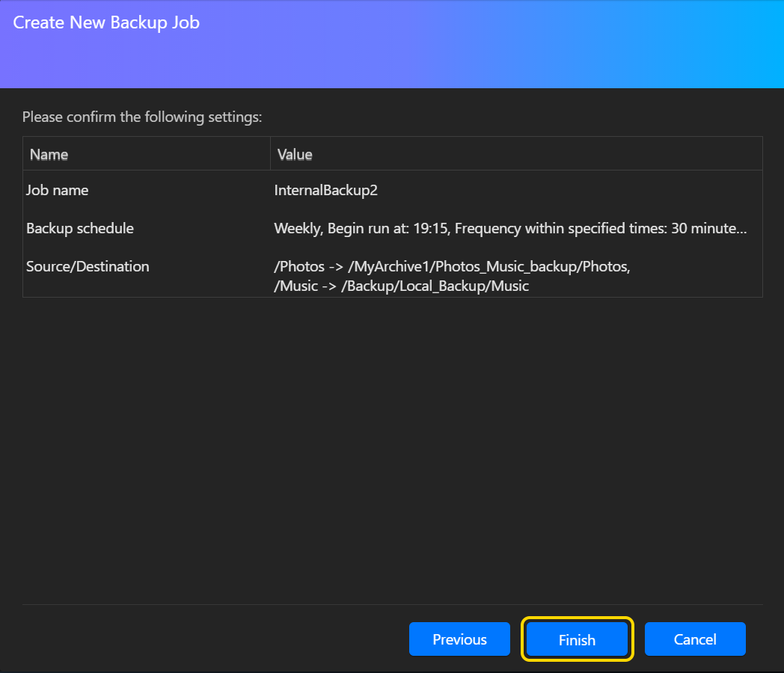Click the 'Please confirm the following settings' text

click(x=142, y=117)
